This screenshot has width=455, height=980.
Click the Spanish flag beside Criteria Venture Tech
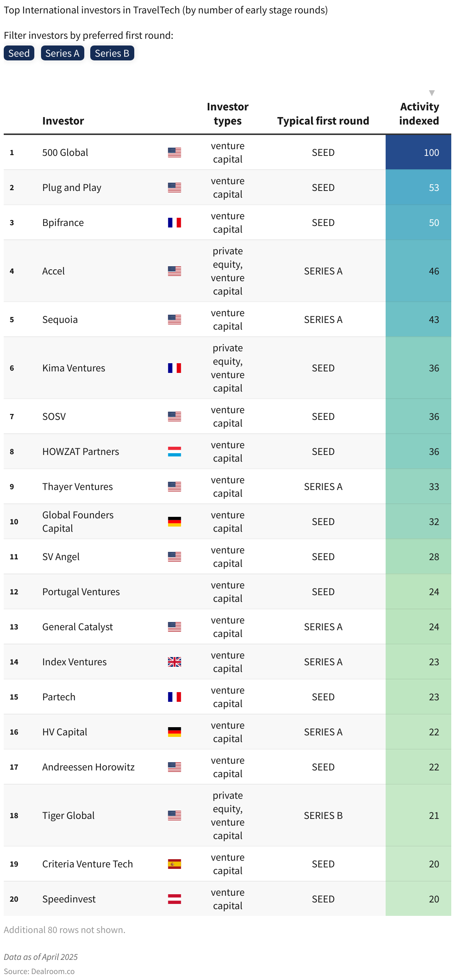tap(174, 864)
